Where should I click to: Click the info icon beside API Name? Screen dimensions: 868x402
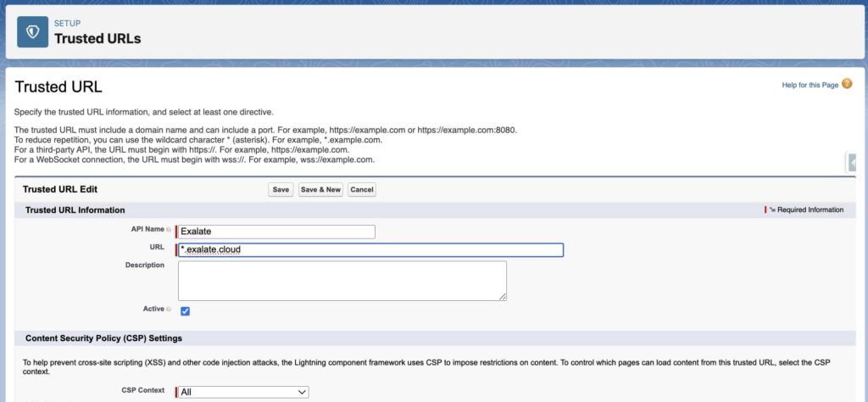[169, 230]
